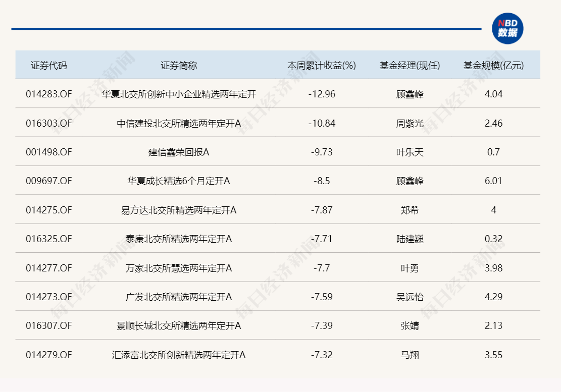Select fund size 3.55
This screenshot has height=392, width=561.
coord(493,355)
